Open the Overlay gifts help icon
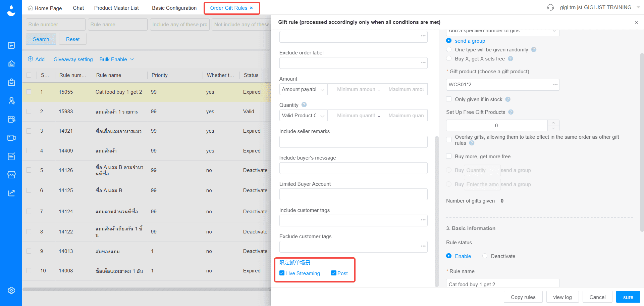This screenshot has height=306, width=644. (472, 143)
